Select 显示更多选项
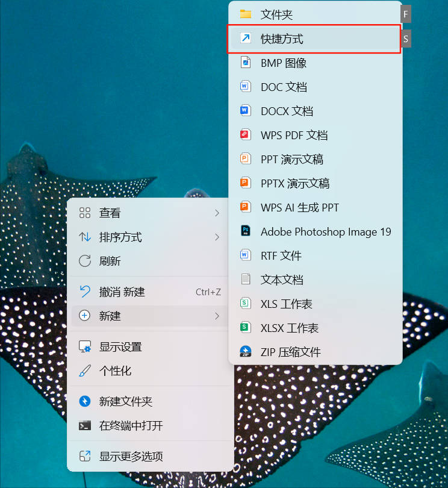 [x=151, y=456]
